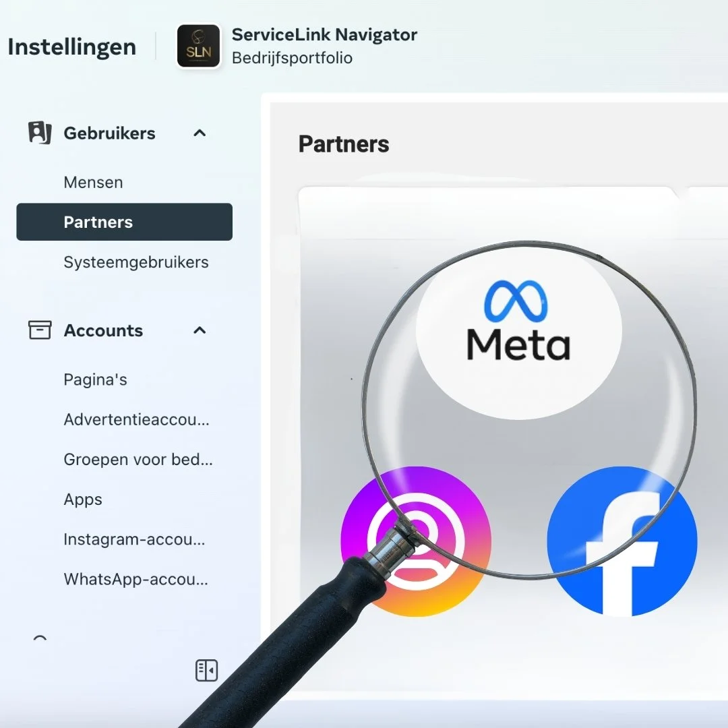The image size is (728, 728).
Task: Click the Facebook logo icon
Action: [622, 541]
